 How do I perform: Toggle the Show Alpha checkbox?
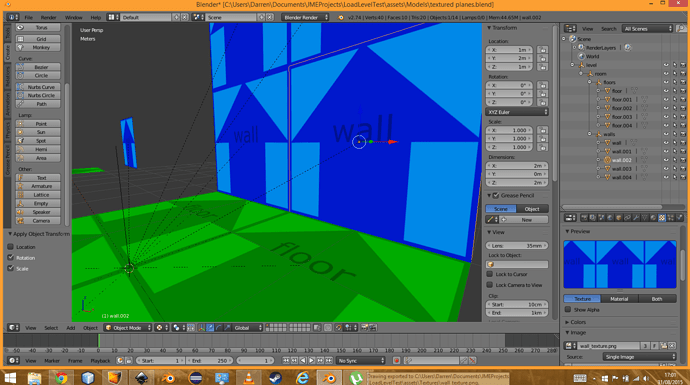coord(568,310)
